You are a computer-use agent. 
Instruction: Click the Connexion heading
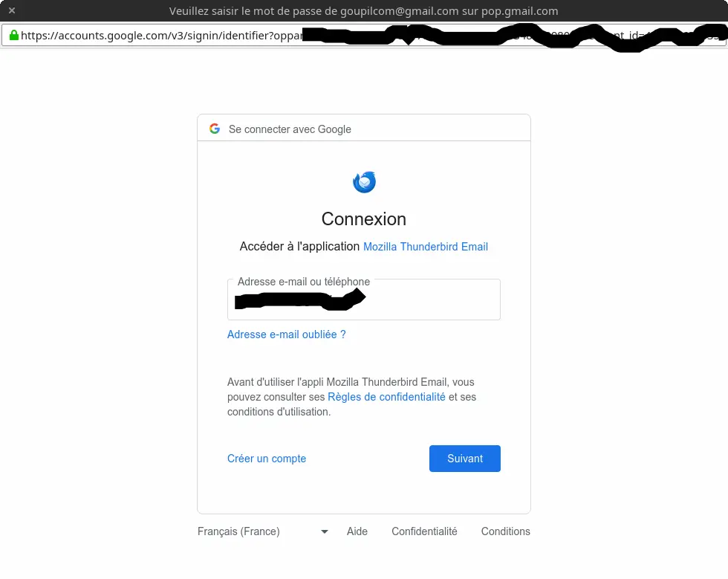[x=363, y=219]
